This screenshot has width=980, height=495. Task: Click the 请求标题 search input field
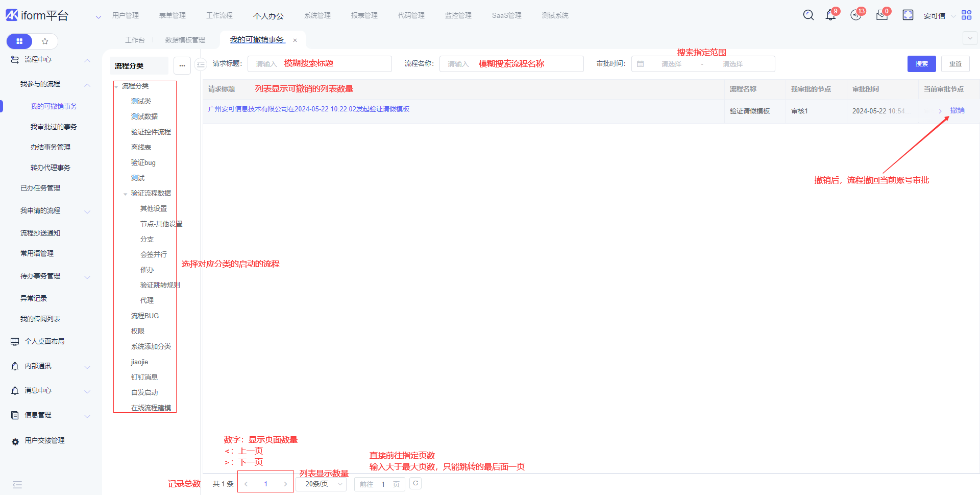320,64
